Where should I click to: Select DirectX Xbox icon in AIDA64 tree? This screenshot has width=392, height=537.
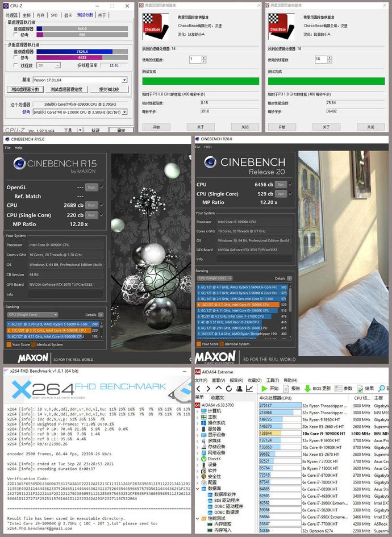[x=204, y=459]
